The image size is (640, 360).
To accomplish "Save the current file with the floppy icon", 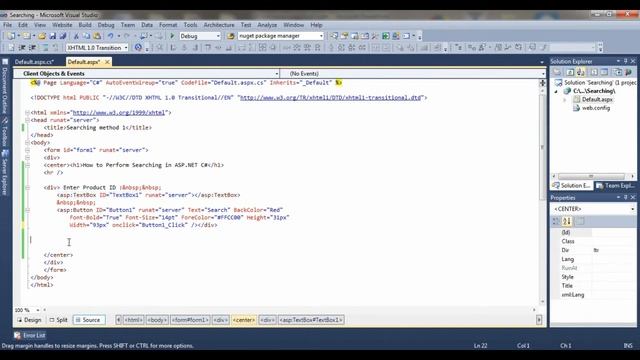I will 53,36.
